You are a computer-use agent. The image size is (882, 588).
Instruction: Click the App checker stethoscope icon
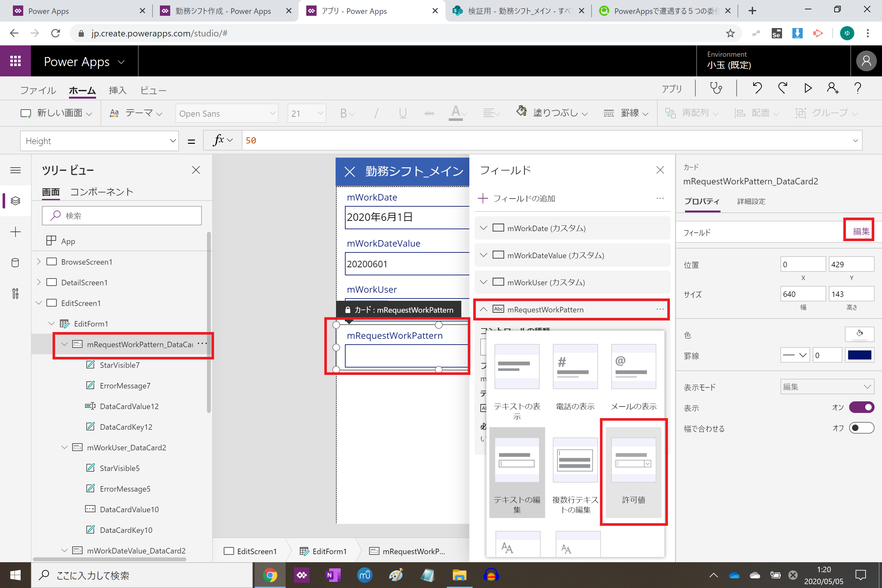(x=716, y=89)
